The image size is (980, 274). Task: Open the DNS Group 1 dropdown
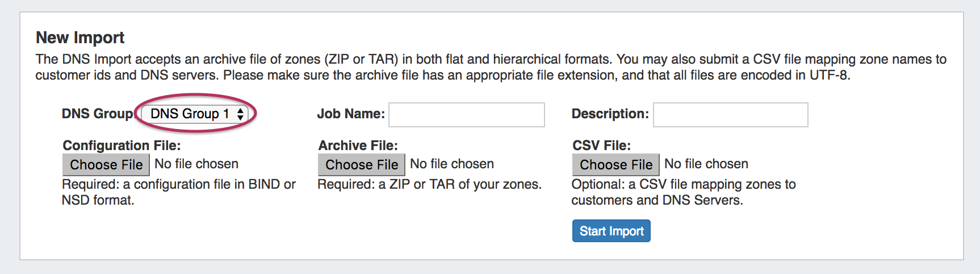(195, 114)
